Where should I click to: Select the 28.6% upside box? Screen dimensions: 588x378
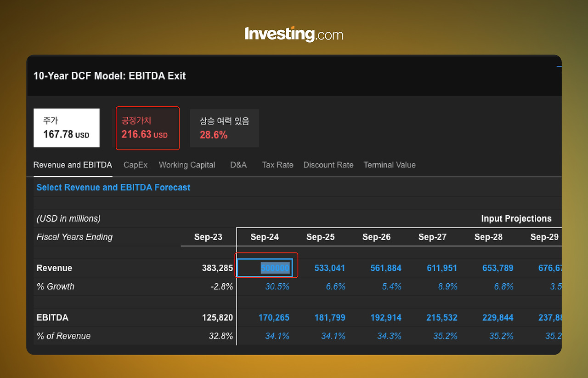224,128
